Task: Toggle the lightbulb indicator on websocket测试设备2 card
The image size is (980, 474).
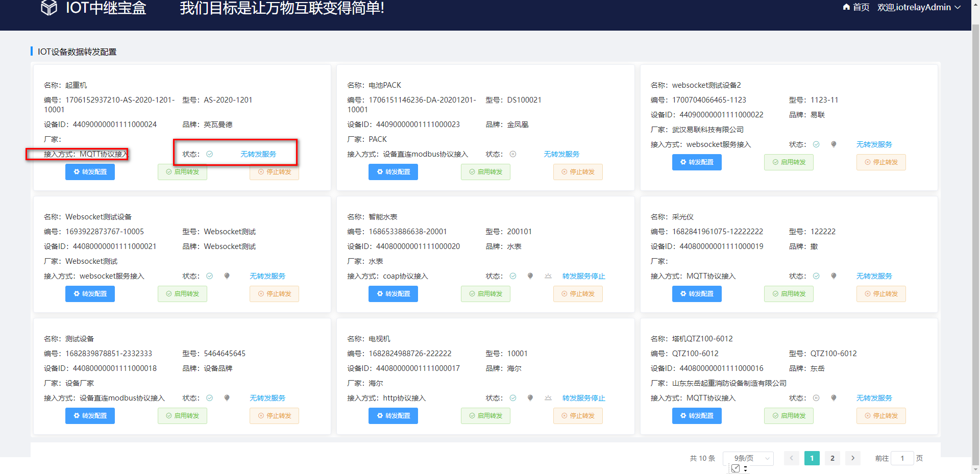Action: click(834, 144)
